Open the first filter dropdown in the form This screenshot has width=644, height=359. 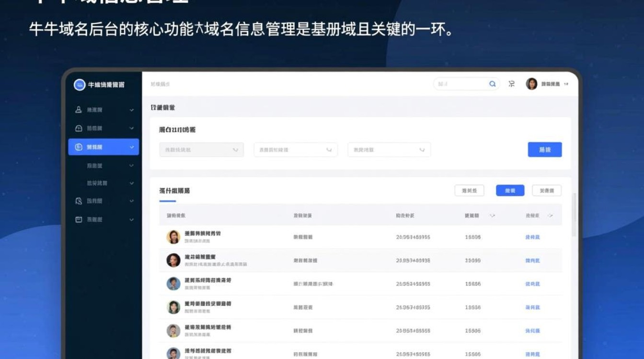tap(201, 149)
